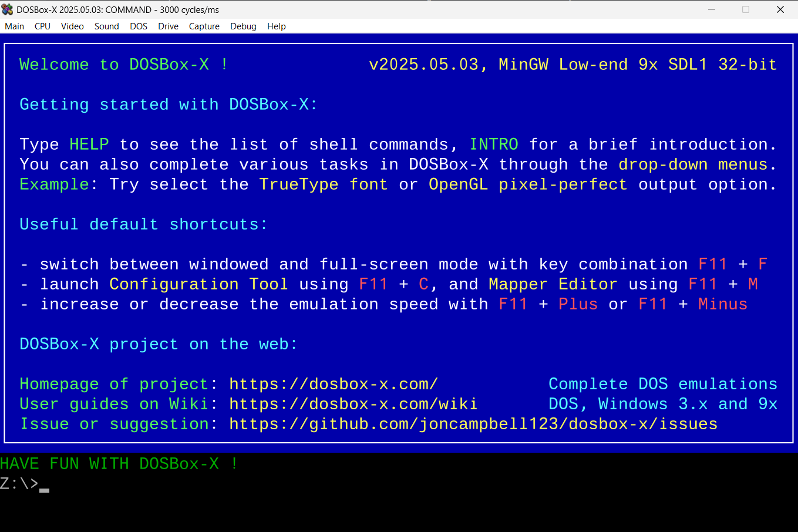Open the Main menu
This screenshot has width=798, height=532.
click(x=14, y=26)
